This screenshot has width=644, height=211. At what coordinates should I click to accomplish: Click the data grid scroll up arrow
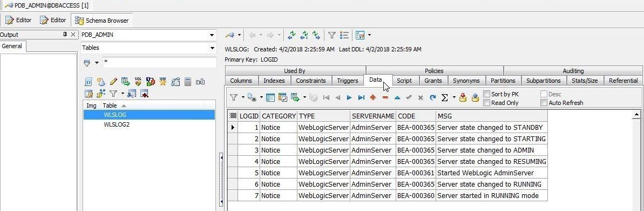[636, 114]
